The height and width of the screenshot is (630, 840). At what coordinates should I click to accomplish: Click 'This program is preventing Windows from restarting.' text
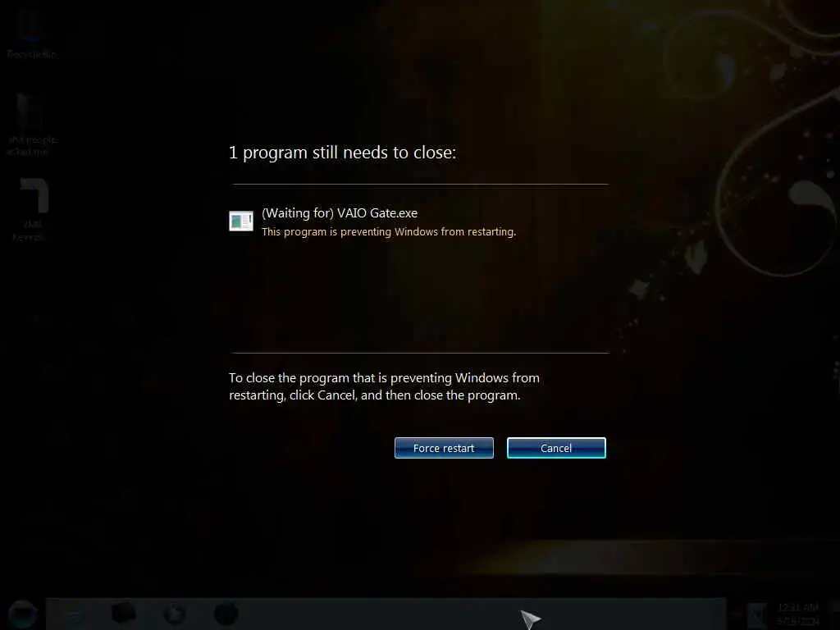388,232
